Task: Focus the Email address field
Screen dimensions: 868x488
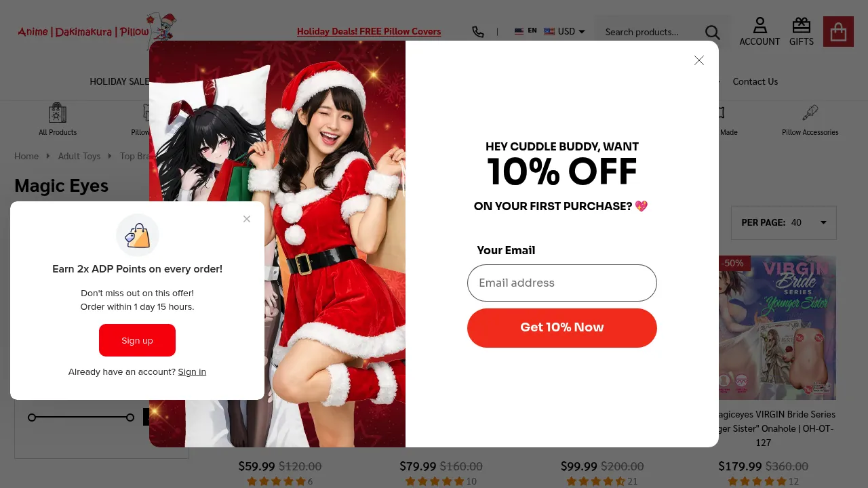Action: pyautogui.click(x=561, y=283)
